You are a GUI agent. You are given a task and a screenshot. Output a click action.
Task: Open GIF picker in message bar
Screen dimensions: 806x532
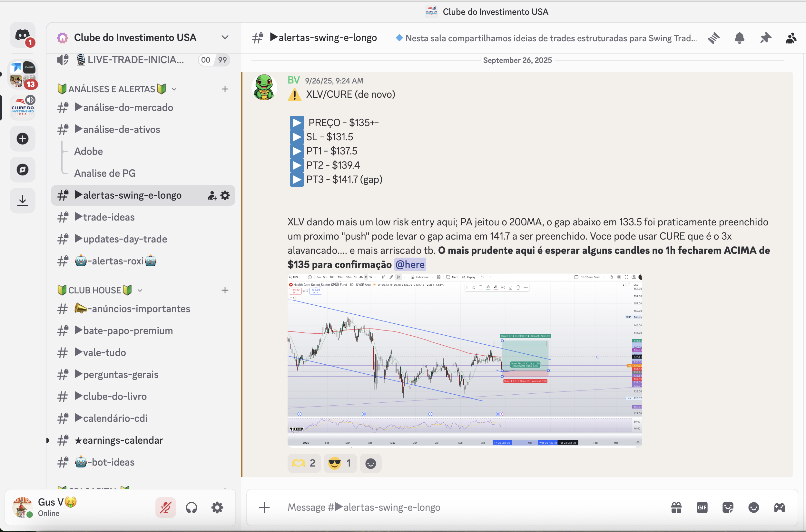[x=702, y=507]
